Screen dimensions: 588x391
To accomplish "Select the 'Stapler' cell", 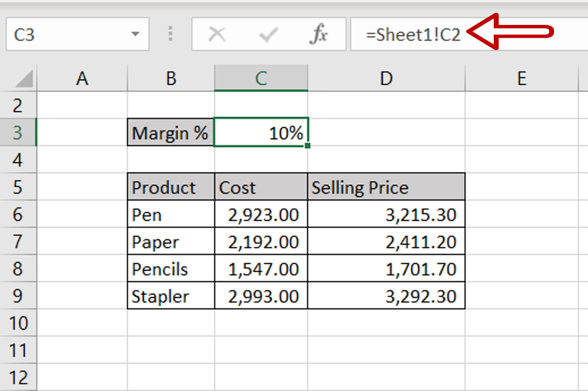I will [x=171, y=295].
